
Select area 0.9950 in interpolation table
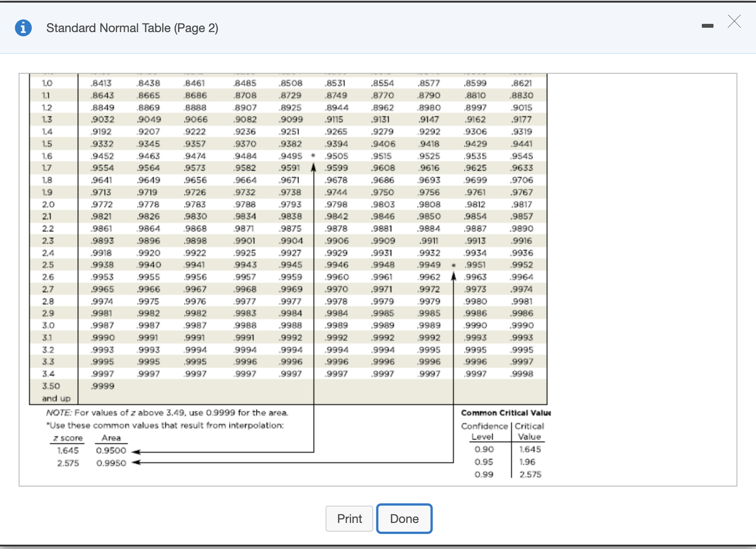(x=111, y=463)
